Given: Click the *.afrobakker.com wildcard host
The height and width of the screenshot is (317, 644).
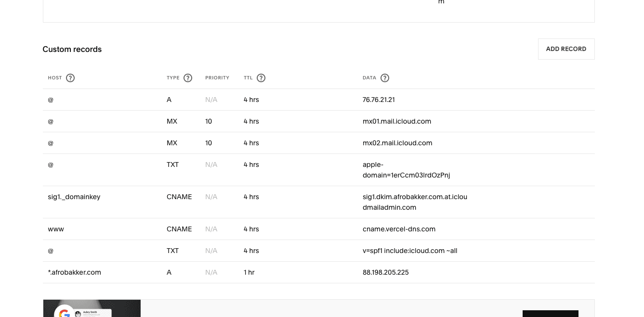Looking at the screenshot, I should pos(75,272).
